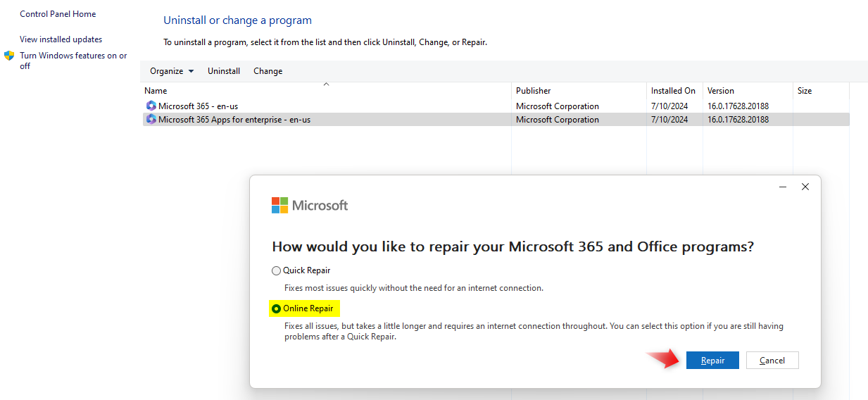Close the Microsoft repair dialog

coord(805,187)
